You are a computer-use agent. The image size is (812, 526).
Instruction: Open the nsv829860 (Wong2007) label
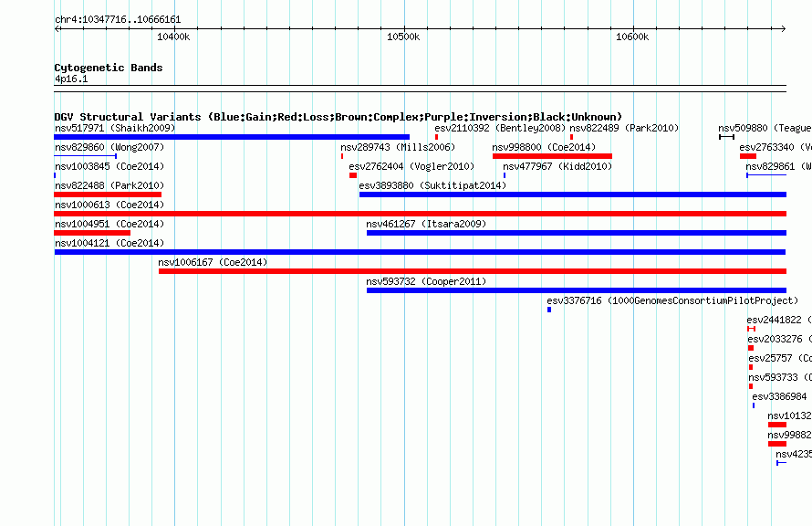tap(109, 147)
